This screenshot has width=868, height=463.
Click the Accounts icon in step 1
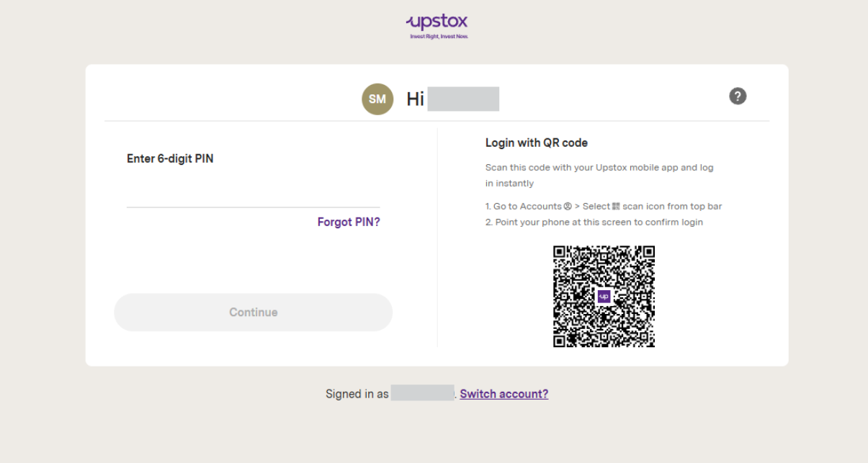[x=568, y=207]
